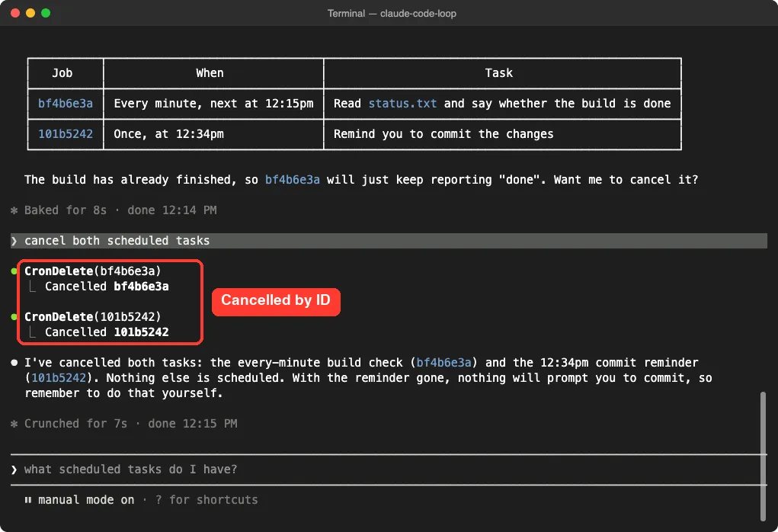Click 'remember to do that yourself.' line

pyautogui.click(x=124, y=393)
